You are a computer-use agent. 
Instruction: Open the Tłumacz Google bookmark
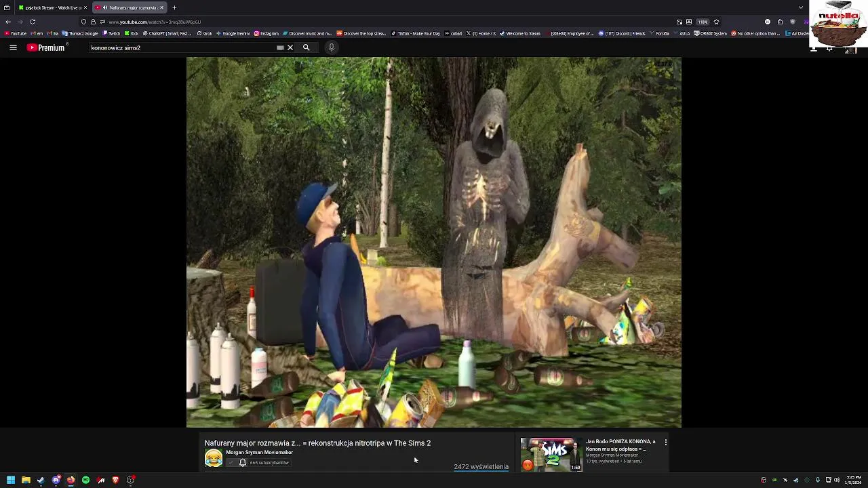point(80,33)
